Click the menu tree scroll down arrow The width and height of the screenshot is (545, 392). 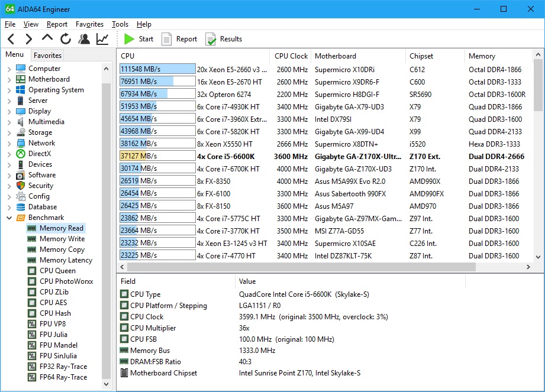(107, 384)
